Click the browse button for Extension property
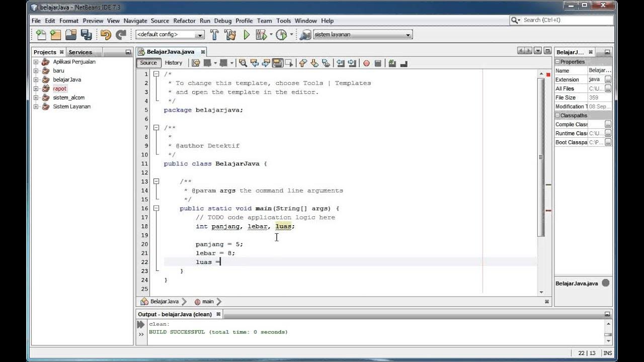Screen dimensions: 644x362 pos(608,80)
